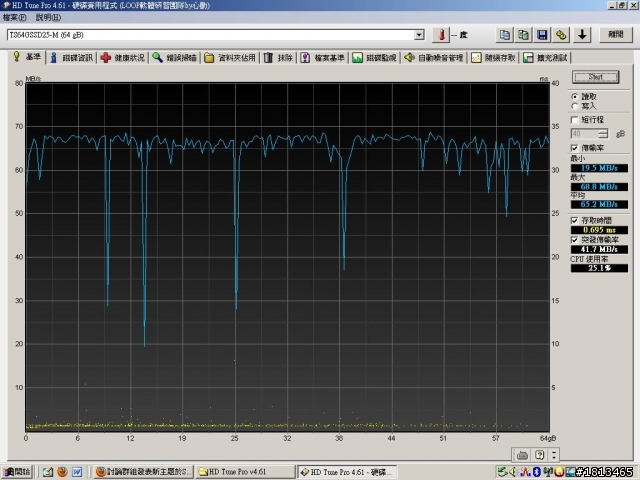
Task: Open the drive selection dropdown arrow
Action: coord(419,35)
